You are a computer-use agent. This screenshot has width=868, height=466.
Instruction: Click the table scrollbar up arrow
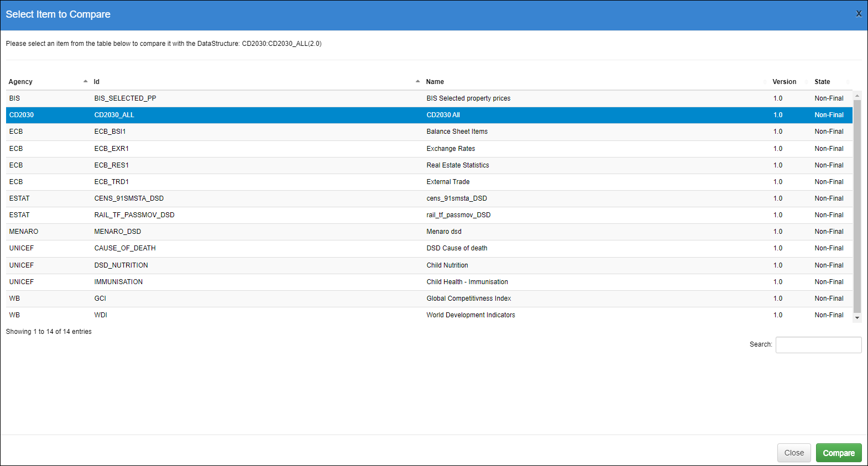point(857,96)
